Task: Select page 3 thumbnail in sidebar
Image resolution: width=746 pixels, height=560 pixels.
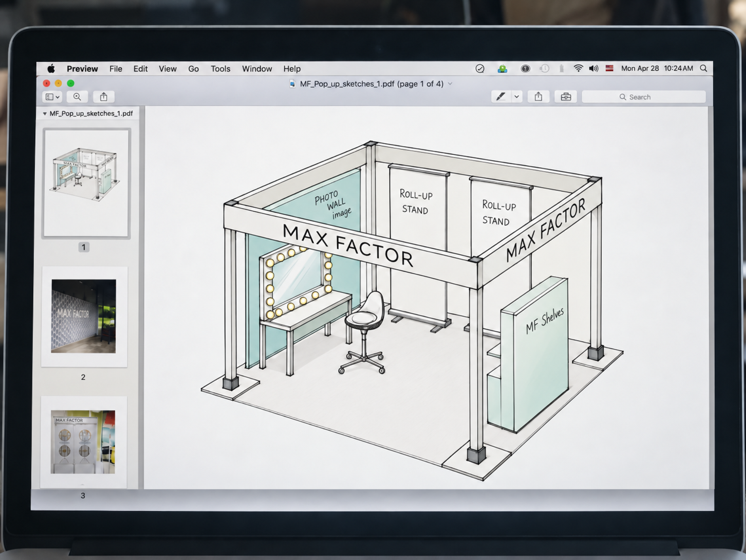Action: tap(83, 442)
